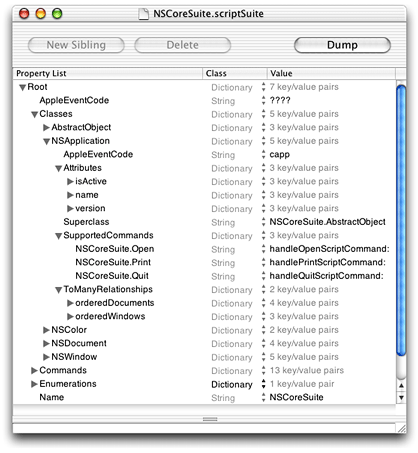
Task: Expand the NSDocument class
Action: [46, 343]
